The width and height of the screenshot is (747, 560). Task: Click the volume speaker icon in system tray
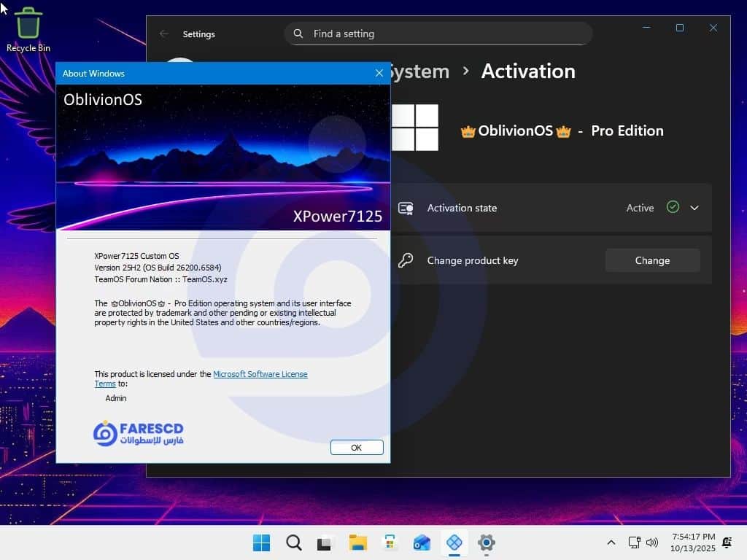pos(652,542)
